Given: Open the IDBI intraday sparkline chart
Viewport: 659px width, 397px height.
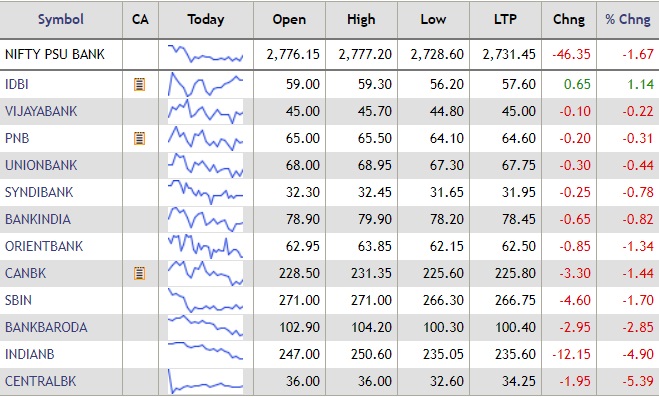Looking at the screenshot, I should (206, 84).
